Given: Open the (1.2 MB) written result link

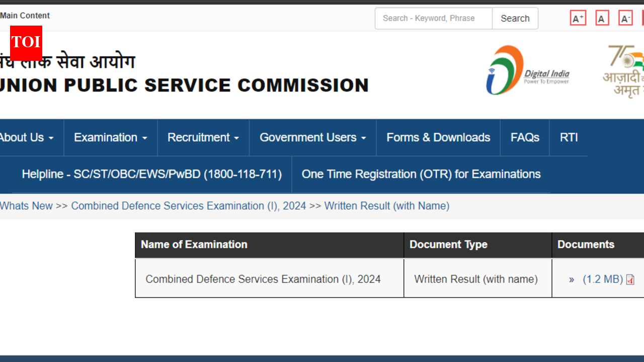Looking at the screenshot, I should tap(601, 279).
